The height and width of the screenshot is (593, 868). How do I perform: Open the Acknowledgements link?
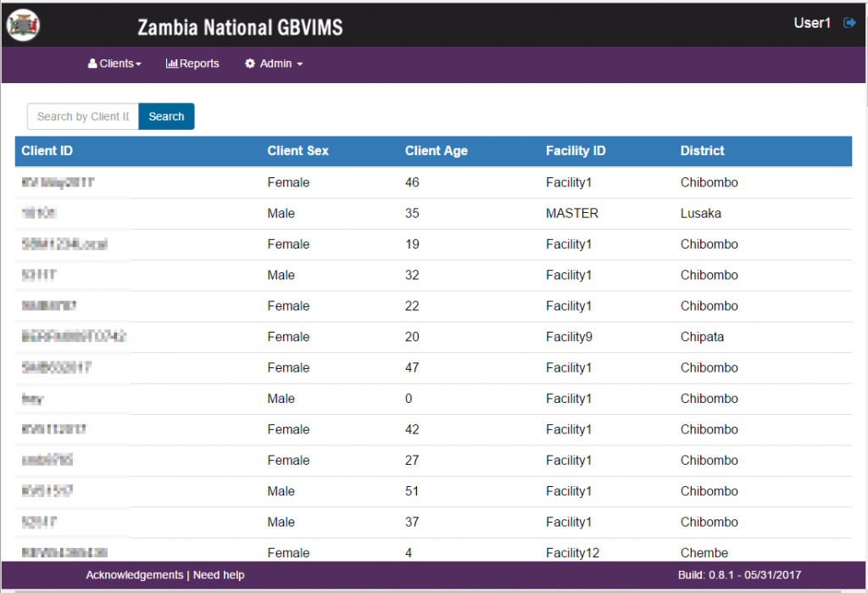click(134, 574)
